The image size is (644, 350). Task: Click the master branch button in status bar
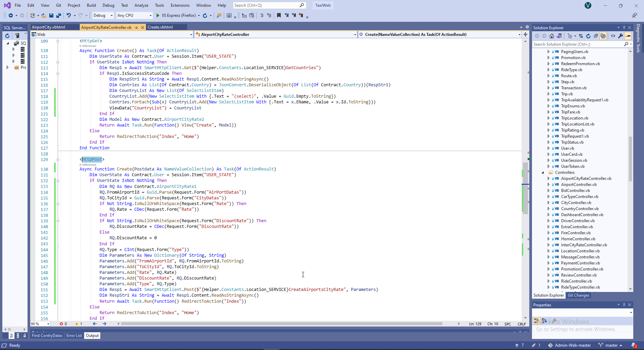pos(610,345)
